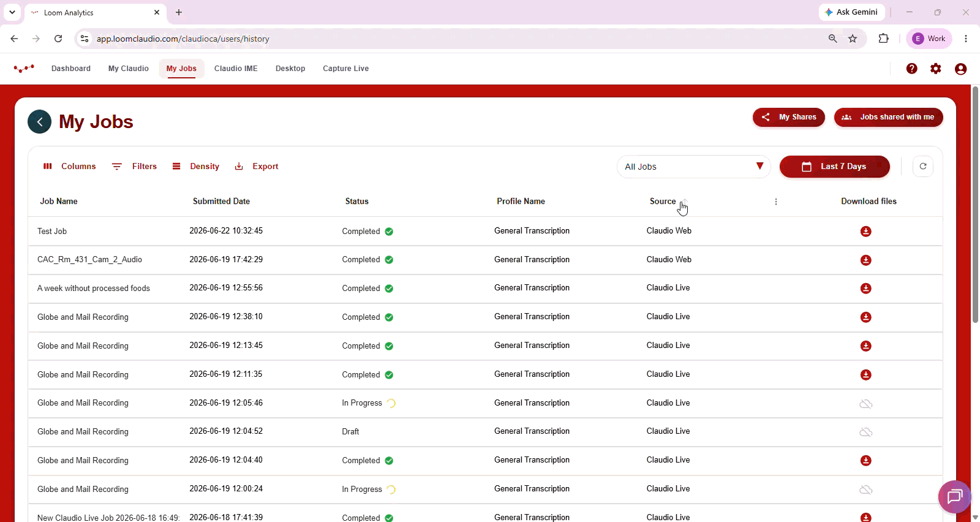Click Download files column header
Viewport: 980px width, 522px height.
click(869, 202)
